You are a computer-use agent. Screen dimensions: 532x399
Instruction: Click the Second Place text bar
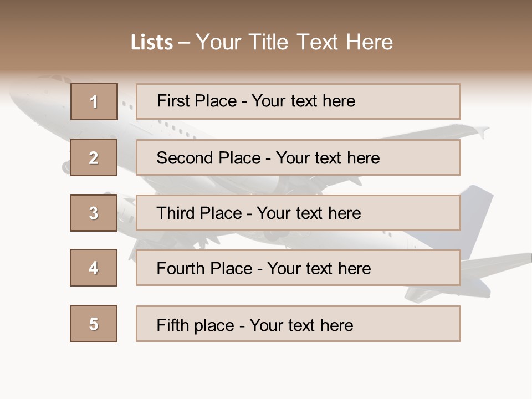(298, 157)
